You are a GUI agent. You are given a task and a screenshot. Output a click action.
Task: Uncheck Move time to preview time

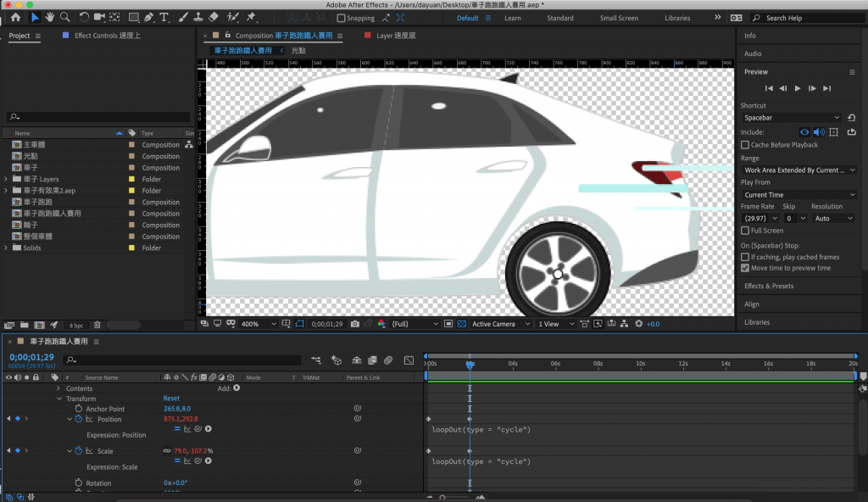(745, 268)
